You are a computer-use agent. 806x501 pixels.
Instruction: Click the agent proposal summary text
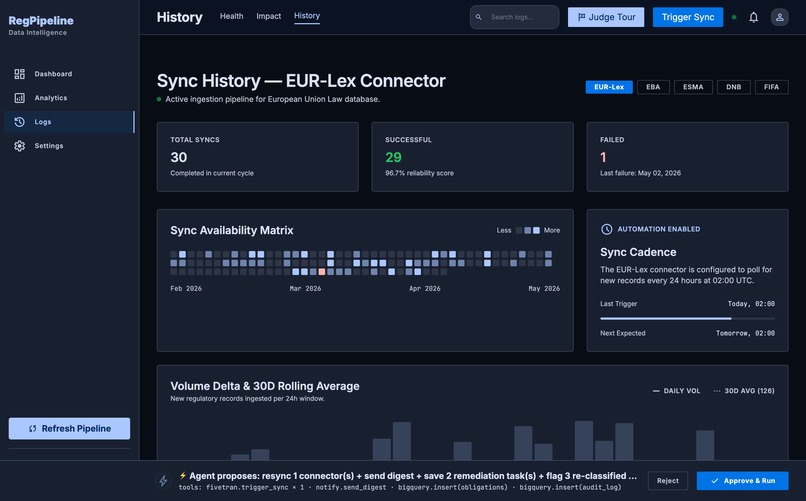pos(408,476)
